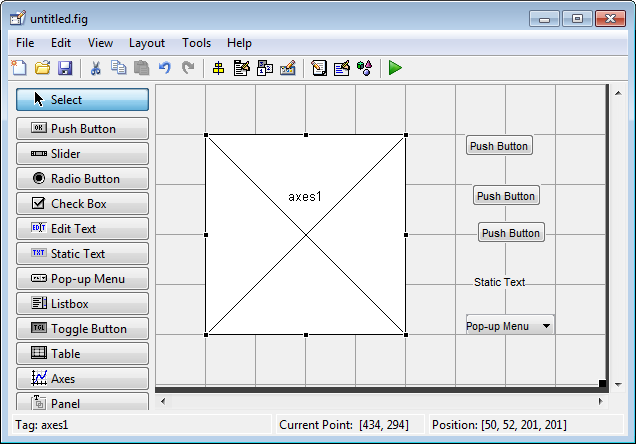Image resolution: width=636 pixels, height=444 pixels.
Task: Minimize the untitled.fig window
Action: click(x=544, y=19)
